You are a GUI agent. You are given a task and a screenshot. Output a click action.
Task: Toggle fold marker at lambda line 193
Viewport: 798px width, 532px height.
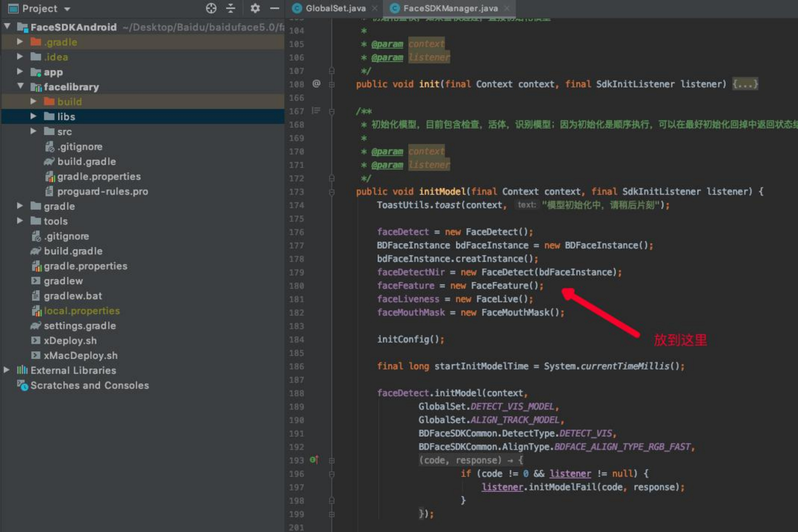(332, 460)
